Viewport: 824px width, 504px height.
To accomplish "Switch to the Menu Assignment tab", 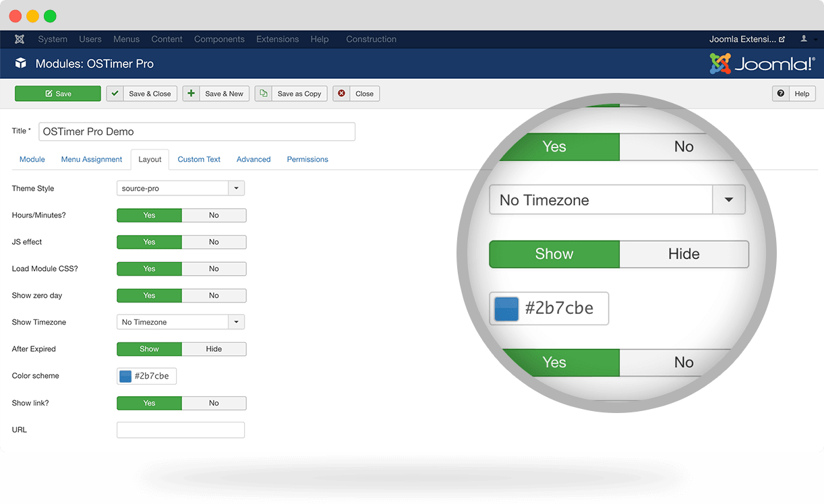I will (92, 159).
